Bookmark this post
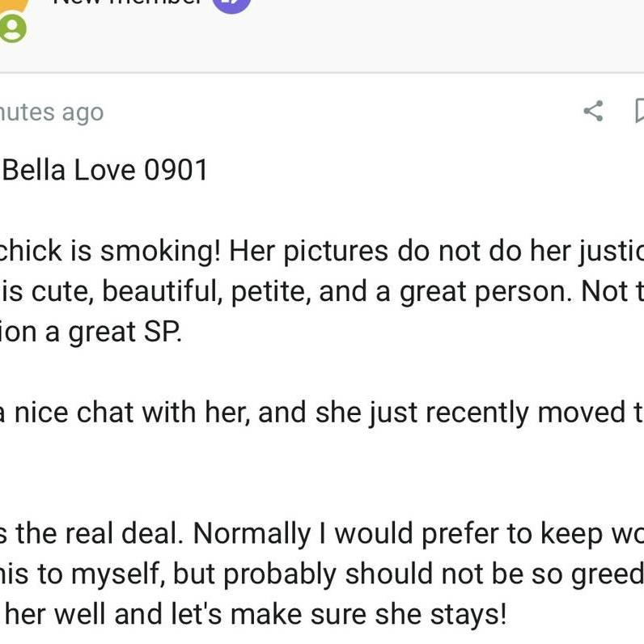Image resolution: width=644 pixels, height=644 pixels. (638, 111)
